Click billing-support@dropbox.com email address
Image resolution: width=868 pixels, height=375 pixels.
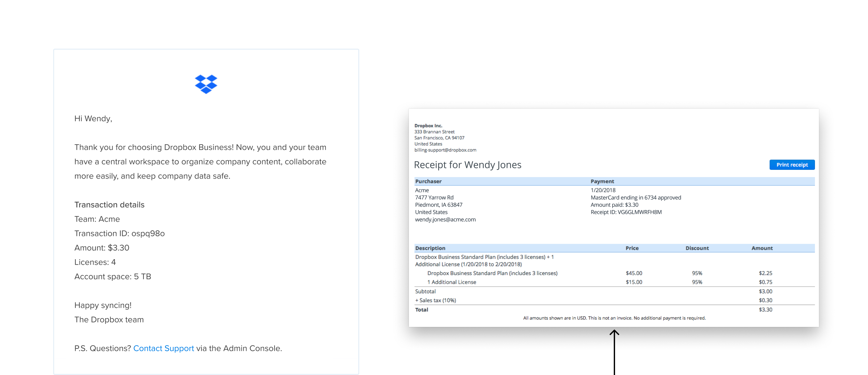[x=445, y=150]
